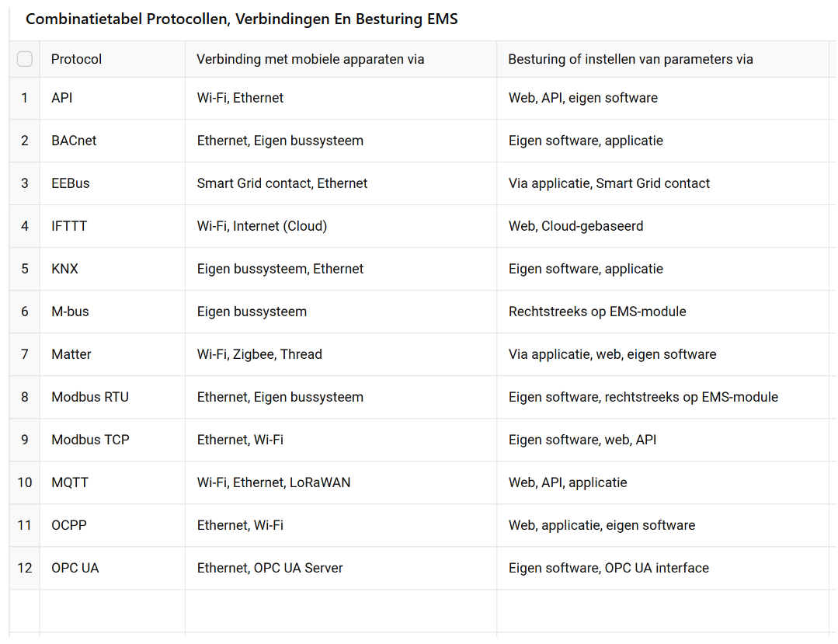Select the 'Verbinding met mobiele apparaten via' header
Screen dimensions: 838x644
[x=341, y=59]
